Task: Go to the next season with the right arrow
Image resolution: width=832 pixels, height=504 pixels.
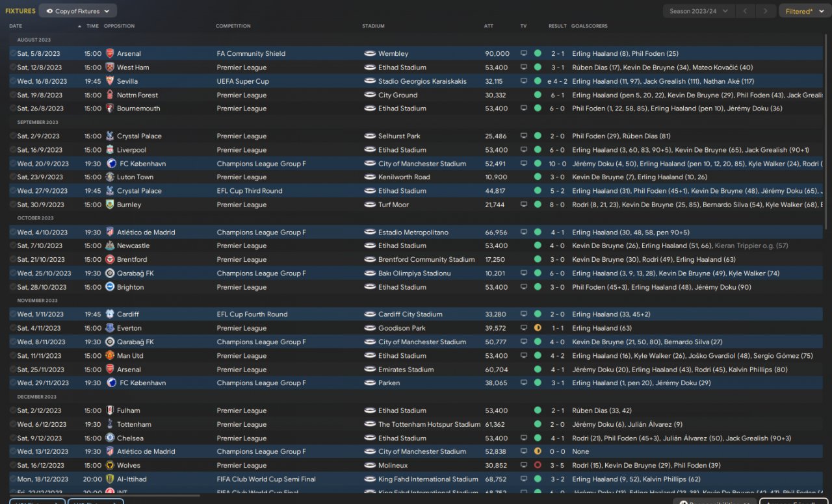Action: click(x=767, y=11)
